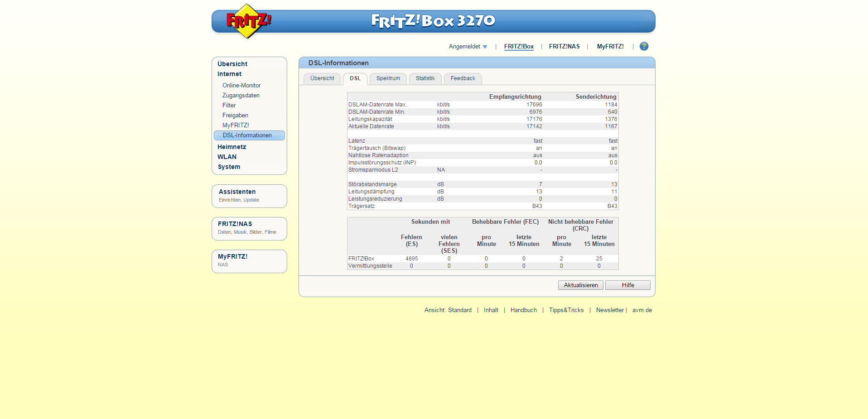Click the Aktuelle Datenrate row label
This screenshot has width=868, height=419.
[371, 126]
